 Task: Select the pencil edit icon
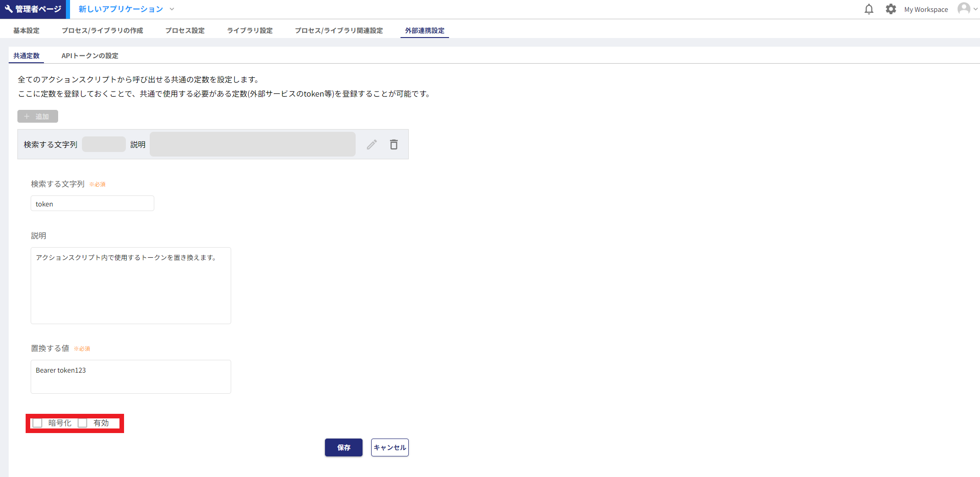coord(372,144)
